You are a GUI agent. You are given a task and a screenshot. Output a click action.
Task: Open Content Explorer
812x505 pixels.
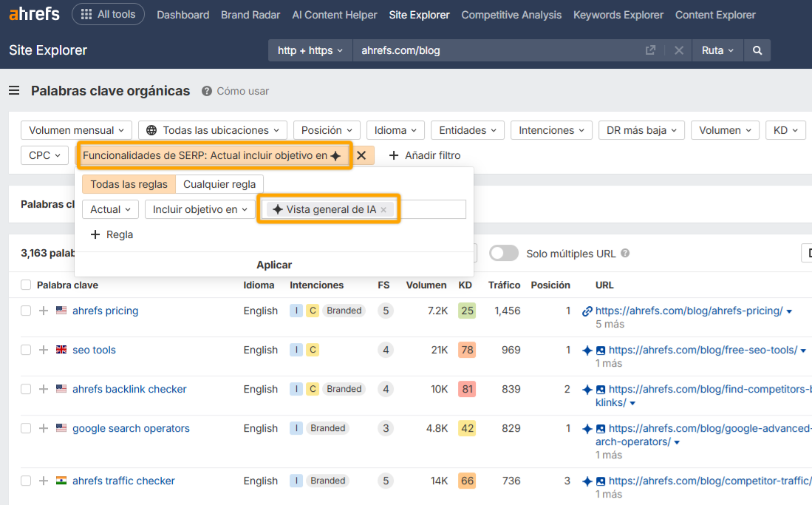(715, 15)
